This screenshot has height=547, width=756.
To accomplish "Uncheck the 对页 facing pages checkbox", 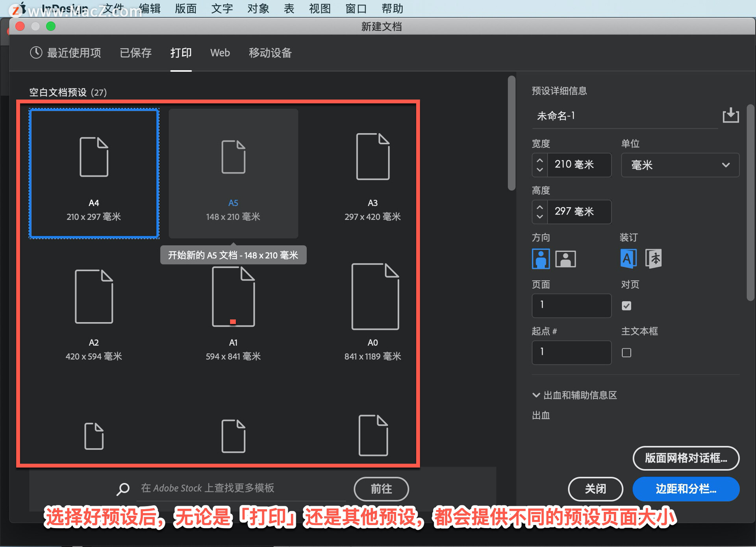I will [x=626, y=305].
